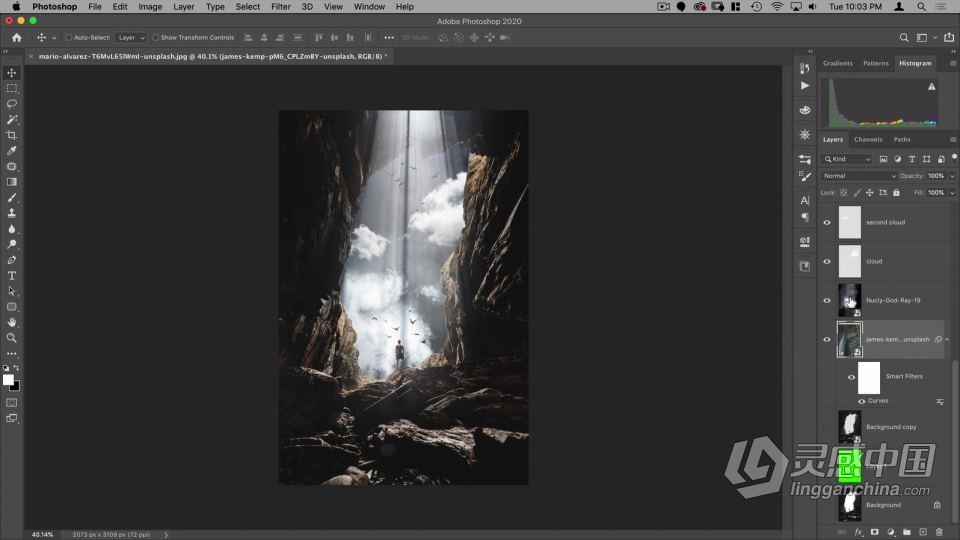The image size is (960, 540).
Task: Enable the Auto-Select checkbox
Action: (x=69, y=38)
